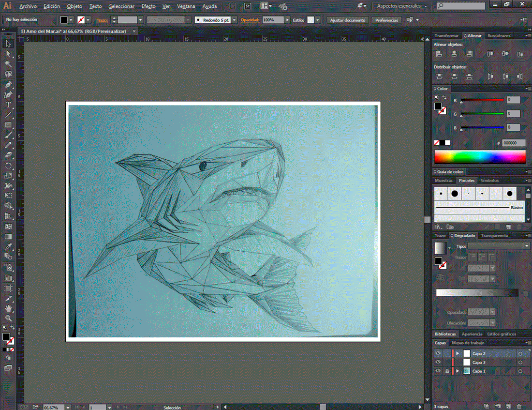Open the stroke weight (Trazo) dropdown
Image resolution: width=532 pixels, height=410 pixels.
140,20
